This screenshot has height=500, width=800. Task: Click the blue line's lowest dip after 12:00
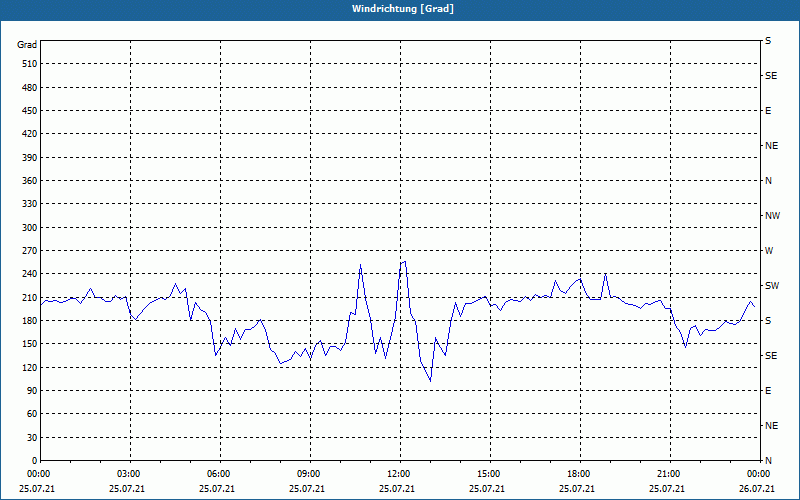(x=430, y=381)
